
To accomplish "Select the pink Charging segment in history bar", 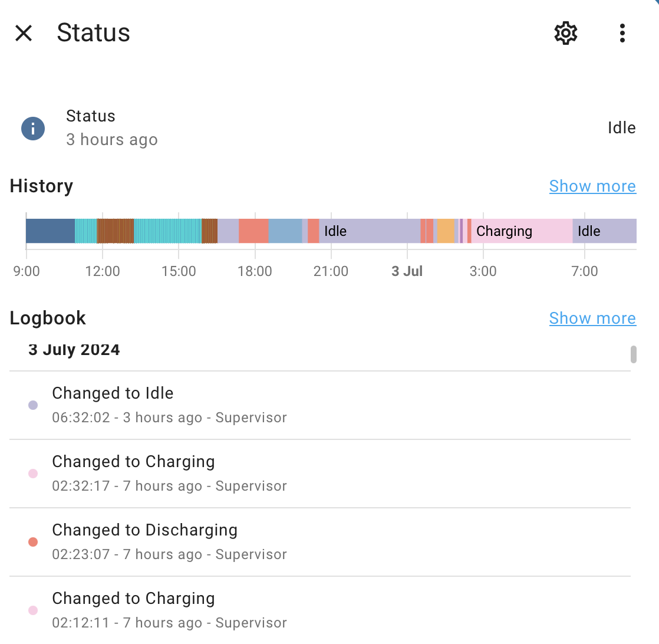I will (522, 231).
